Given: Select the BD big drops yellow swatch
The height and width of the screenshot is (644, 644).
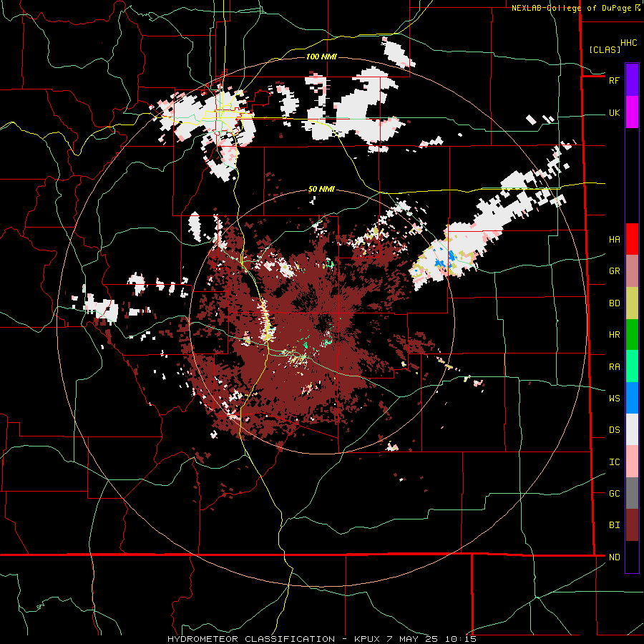Looking at the screenshot, I should click(632, 303).
